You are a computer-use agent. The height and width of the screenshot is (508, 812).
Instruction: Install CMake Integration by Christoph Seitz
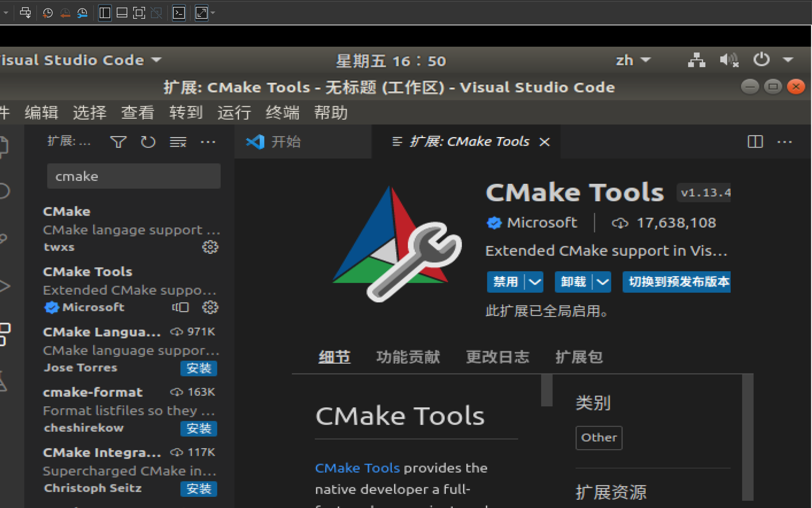tap(199, 489)
